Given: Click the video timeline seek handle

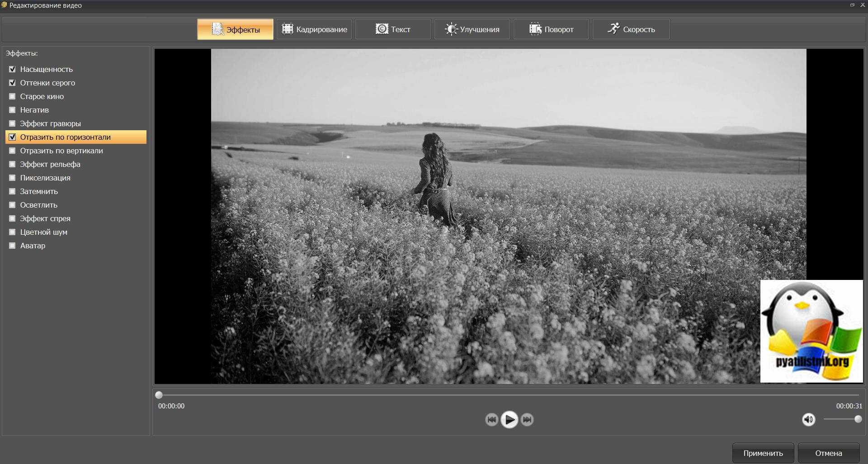Looking at the screenshot, I should (159, 395).
